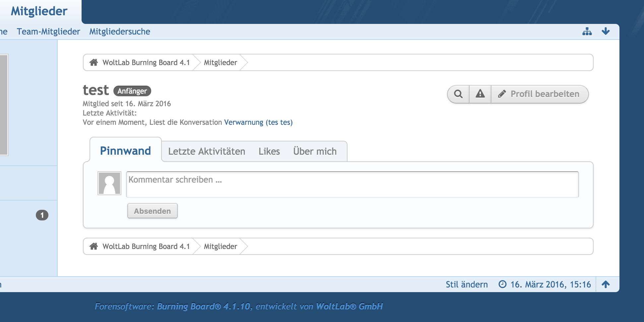Click the up arrow scroll-to-top icon

point(606,284)
